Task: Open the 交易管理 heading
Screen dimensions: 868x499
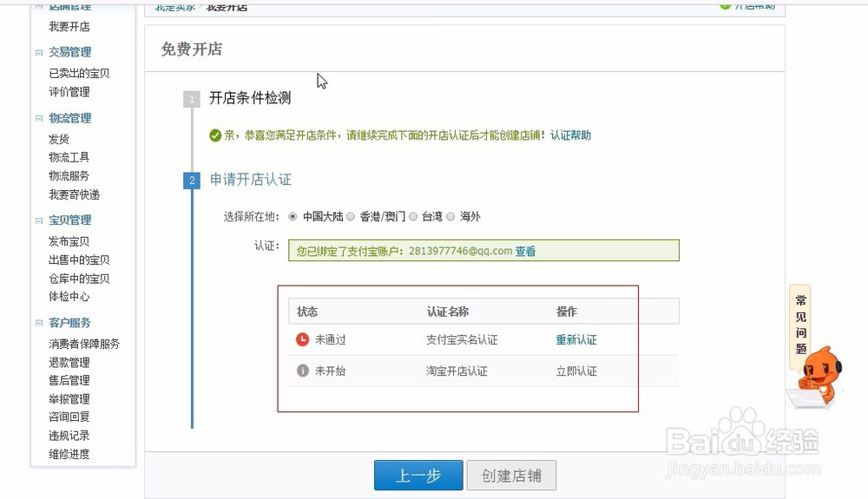Action: click(x=69, y=53)
